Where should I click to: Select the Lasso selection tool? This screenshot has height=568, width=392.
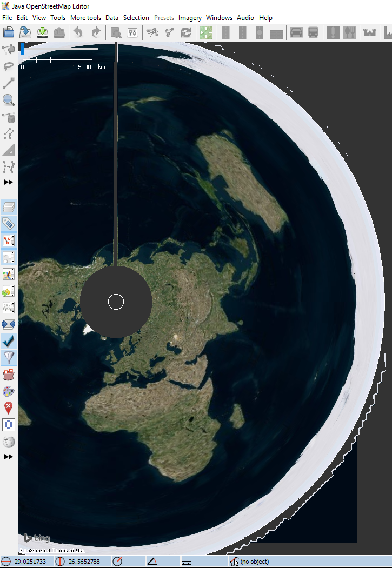[x=9, y=66]
